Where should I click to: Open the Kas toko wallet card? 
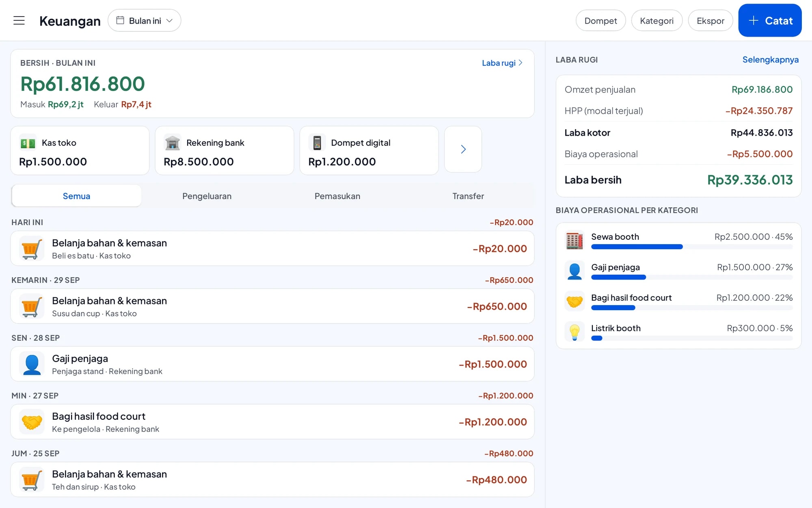(x=80, y=150)
